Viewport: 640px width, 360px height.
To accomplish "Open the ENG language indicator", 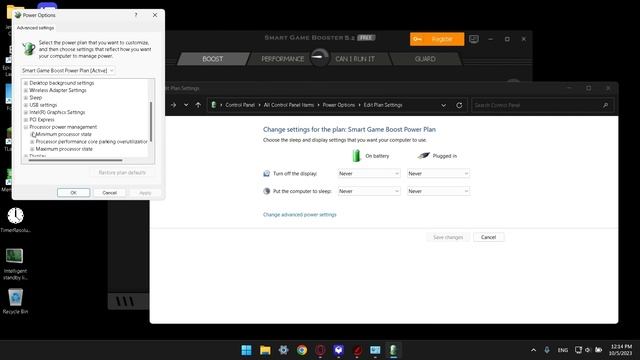I will (562, 350).
